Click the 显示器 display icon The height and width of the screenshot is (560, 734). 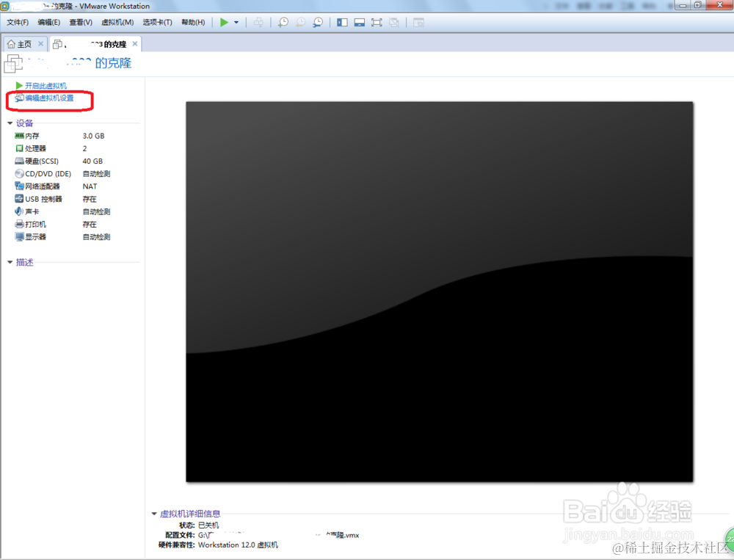pyautogui.click(x=19, y=236)
